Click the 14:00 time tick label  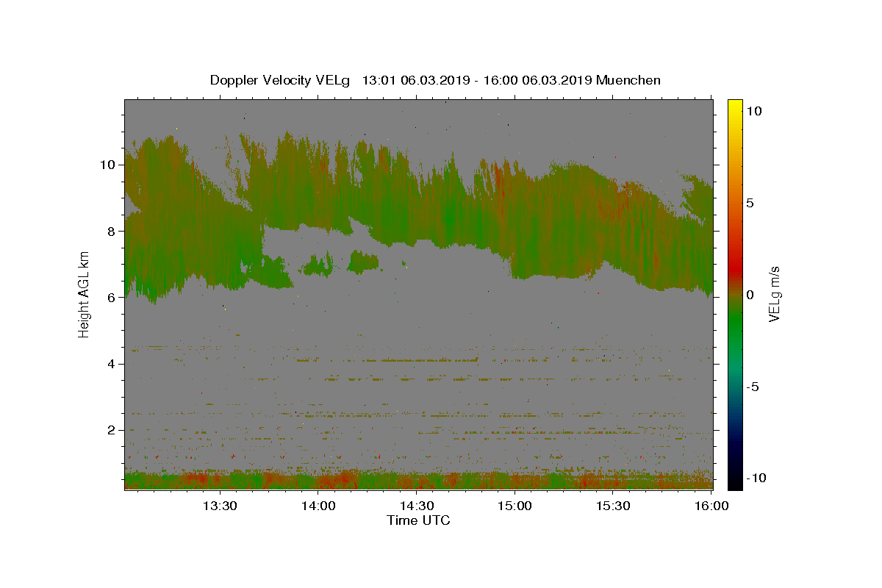(x=318, y=506)
